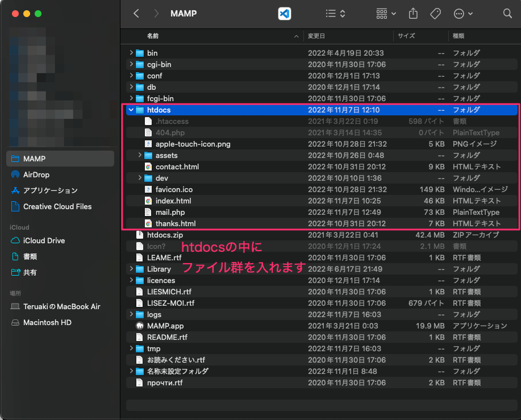The height and width of the screenshot is (420, 521).
Task: Click the favicon.ico file icon
Action: (148, 189)
